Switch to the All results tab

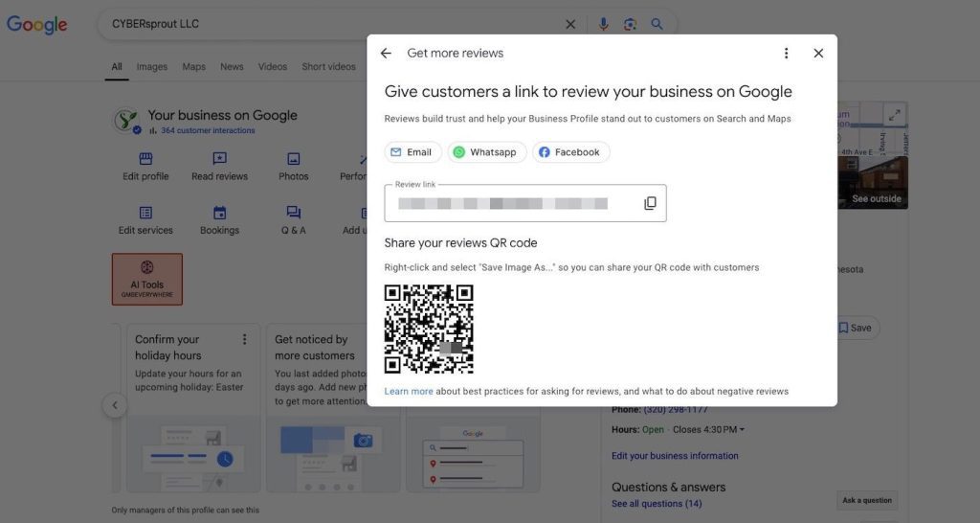[x=117, y=66]
